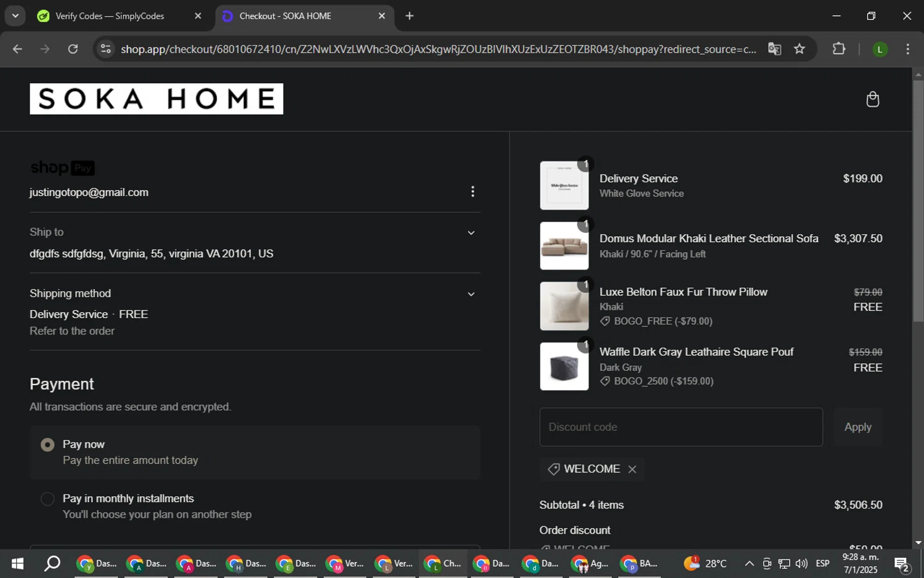924x578 pixels.
Task: Click Domus Modular sofa thumbnail
Action: 564,246
